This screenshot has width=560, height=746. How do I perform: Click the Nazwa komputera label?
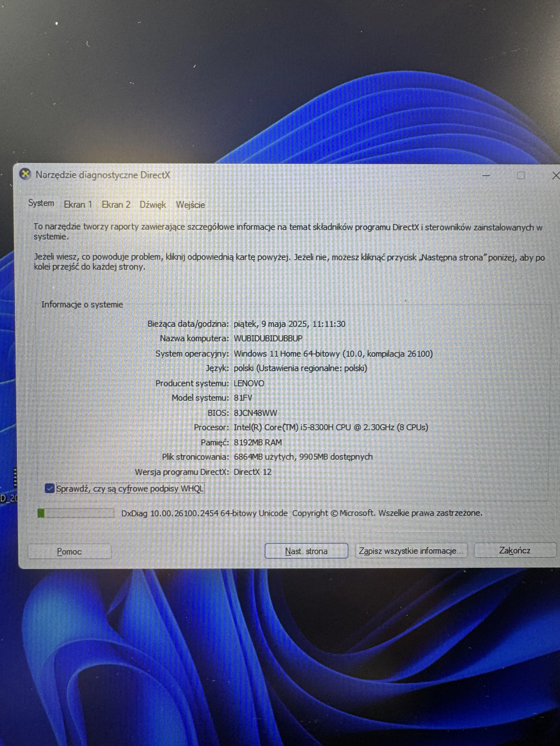click(x=194, y=338)
